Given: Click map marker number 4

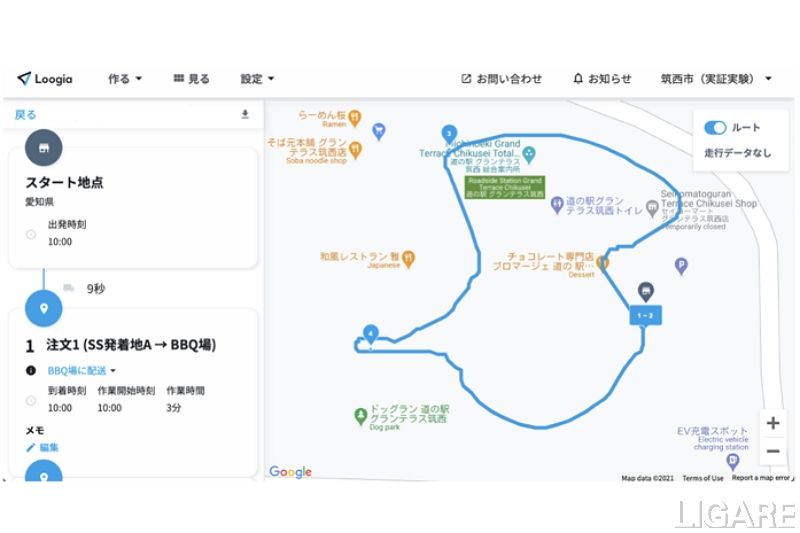Looking at the screenshot, I should point(371,333).
